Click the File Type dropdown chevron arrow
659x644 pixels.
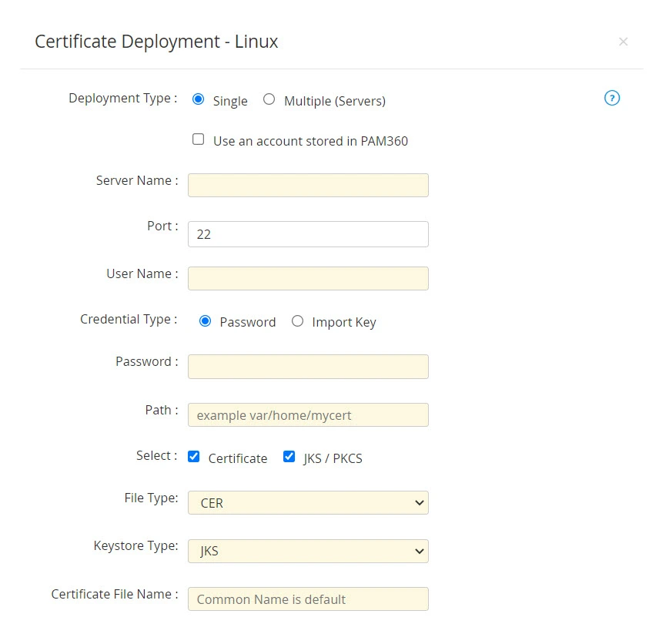[418, 502]
